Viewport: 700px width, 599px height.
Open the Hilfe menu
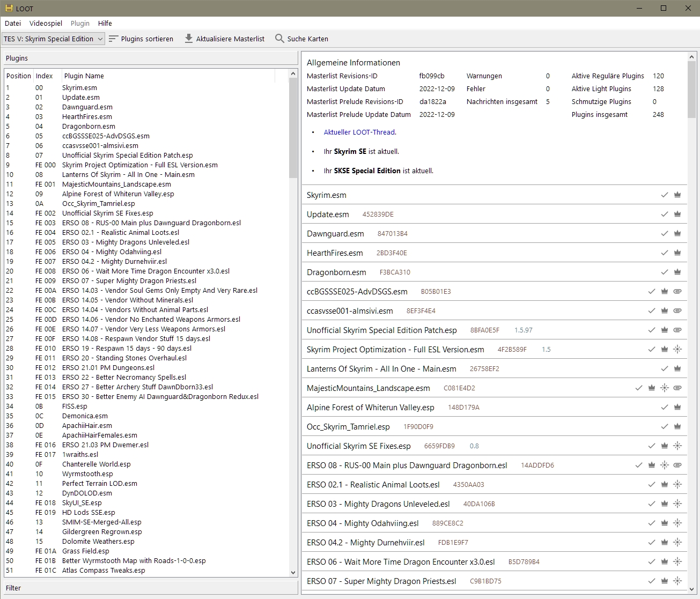pyautogui.click(x=105, y=23)
